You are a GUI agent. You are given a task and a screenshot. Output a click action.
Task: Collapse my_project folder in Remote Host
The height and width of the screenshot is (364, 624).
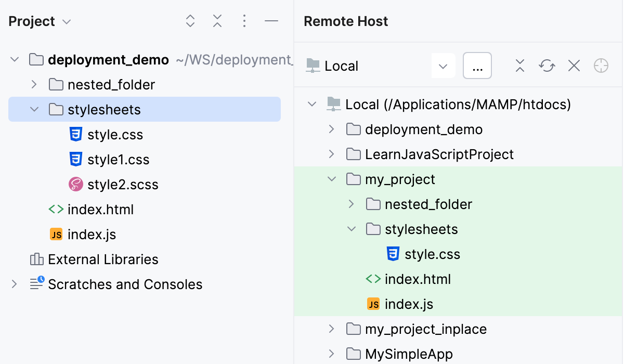click(x=331, y=179)
